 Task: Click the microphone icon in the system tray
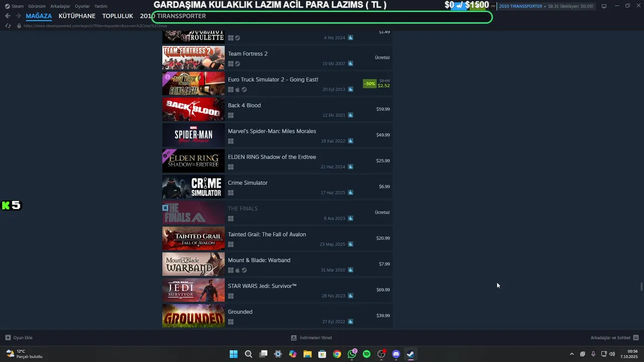point(594,354)
